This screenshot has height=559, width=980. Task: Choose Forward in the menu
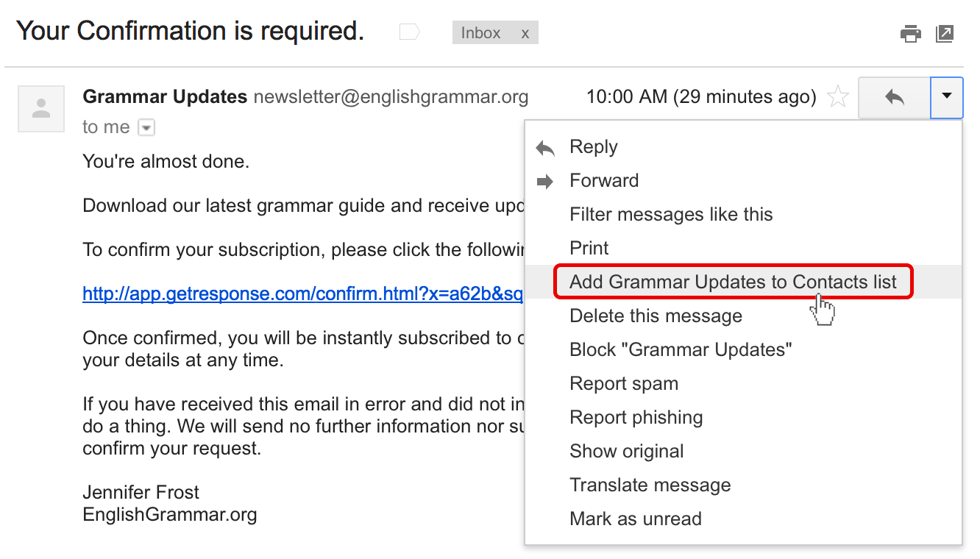(603, 181)
